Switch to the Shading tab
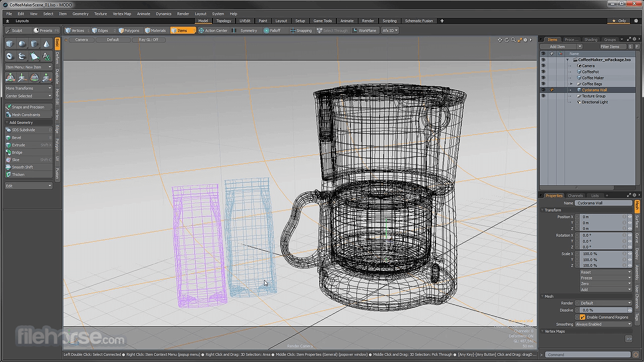 [x=591, y=39]
